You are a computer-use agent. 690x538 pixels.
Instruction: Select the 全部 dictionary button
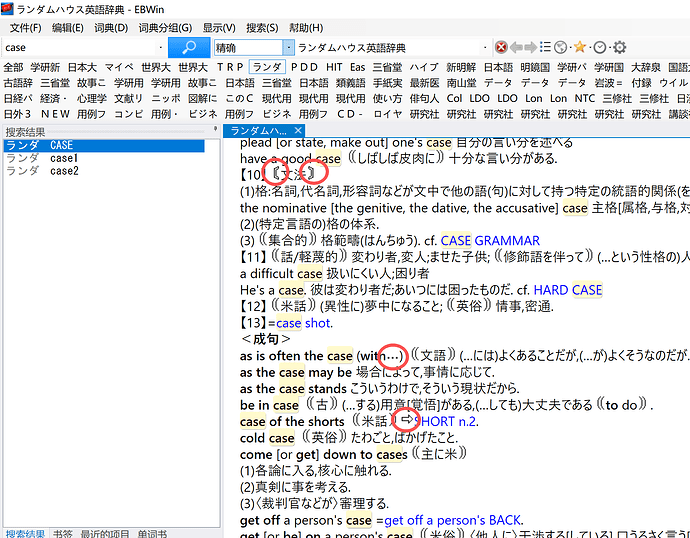(13, 67)
